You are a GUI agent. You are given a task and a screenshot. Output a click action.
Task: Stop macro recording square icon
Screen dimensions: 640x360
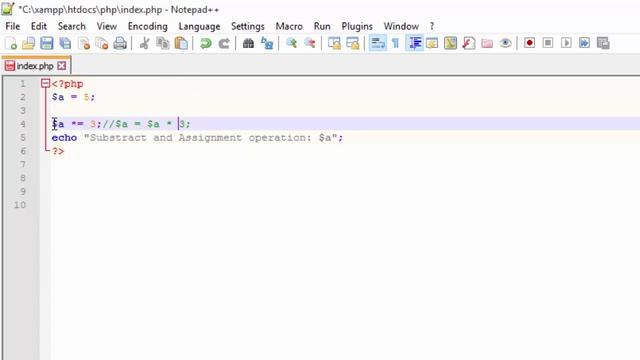(548, 43)
